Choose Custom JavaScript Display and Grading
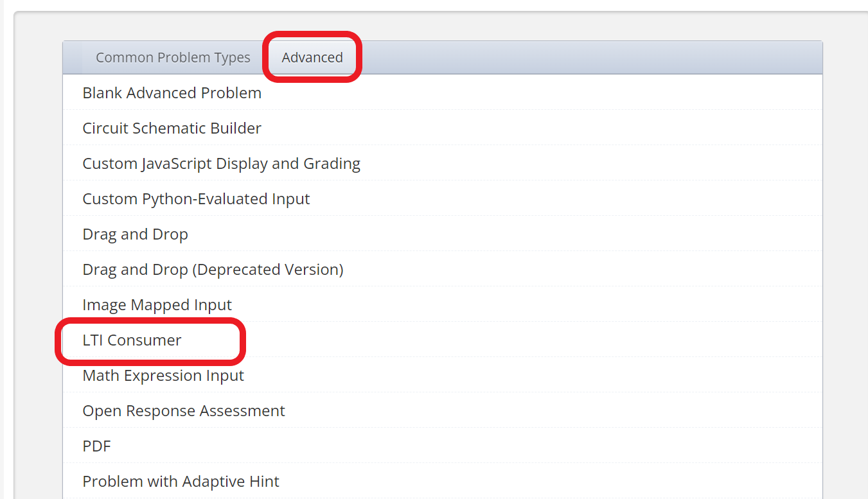Image resolution: width=868 pixels, height=499 pixels. (x=221, y=163)
